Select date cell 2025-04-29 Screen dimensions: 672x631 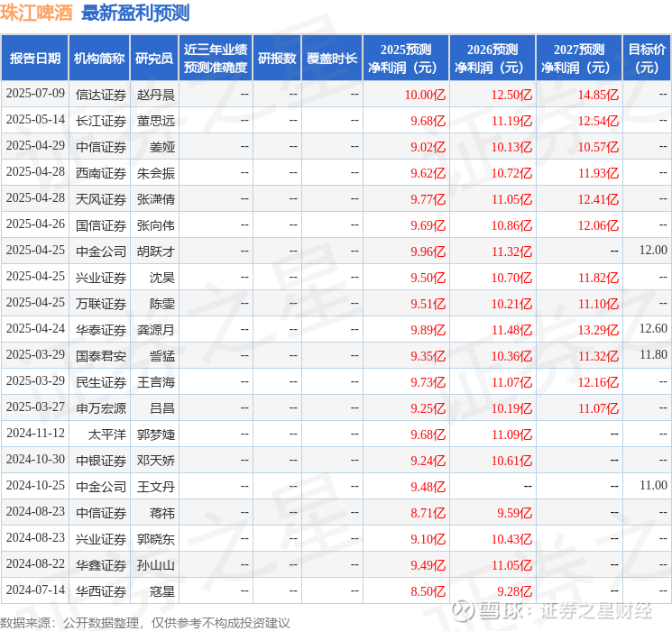pyautogui.click(x=35, y=146)
